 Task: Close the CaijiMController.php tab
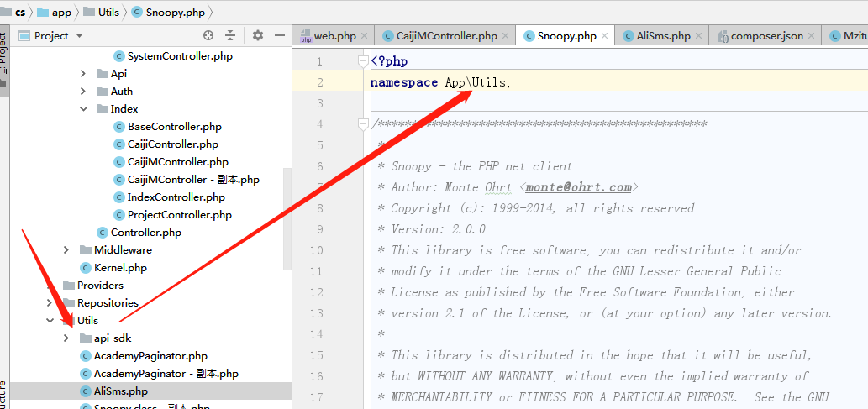(504, 36)
